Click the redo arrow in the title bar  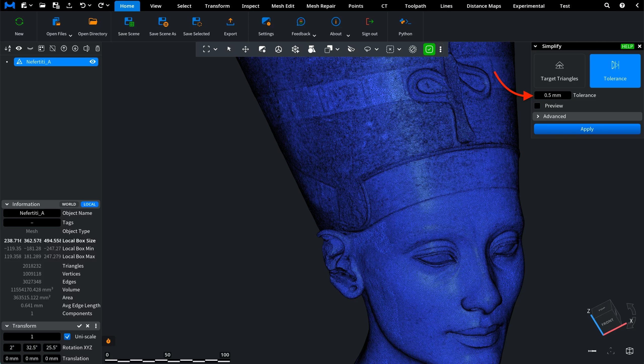(101, 6)
